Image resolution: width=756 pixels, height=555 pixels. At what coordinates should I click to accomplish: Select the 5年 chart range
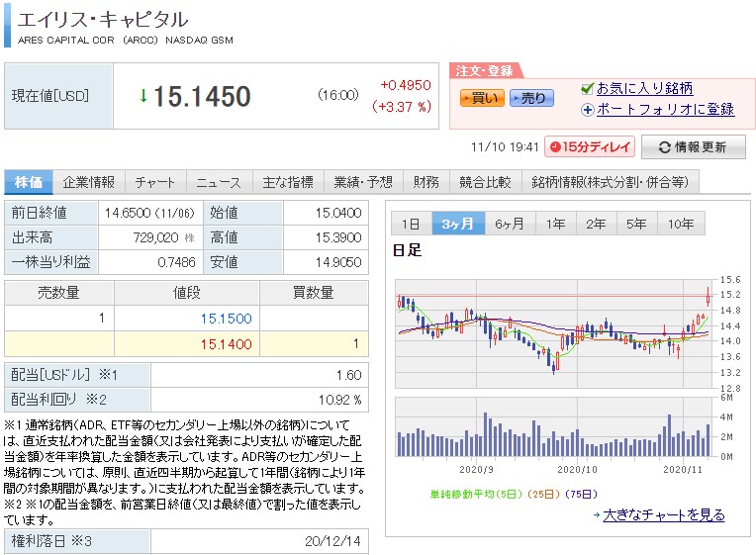point(636,224)
